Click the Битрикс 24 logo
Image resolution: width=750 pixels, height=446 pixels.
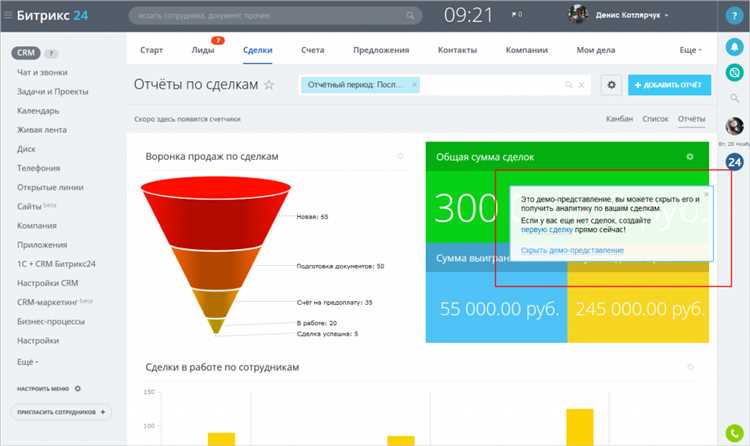click(52, 15)
